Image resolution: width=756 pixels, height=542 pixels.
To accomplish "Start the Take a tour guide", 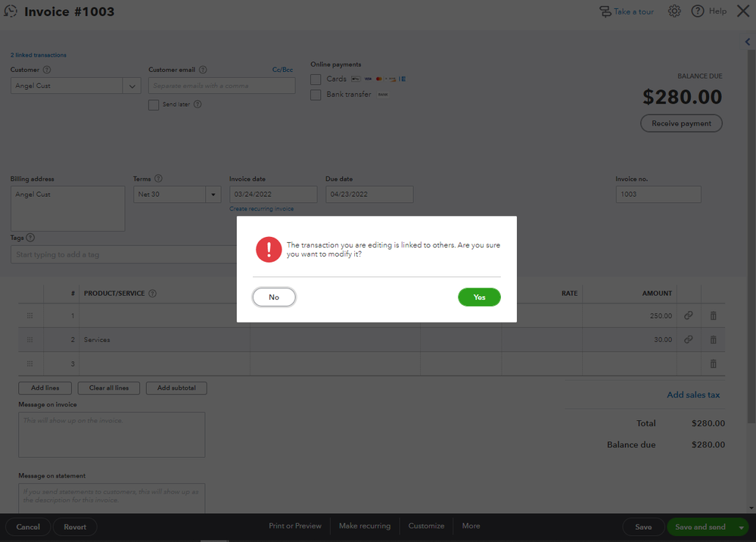I will [627, 11].
